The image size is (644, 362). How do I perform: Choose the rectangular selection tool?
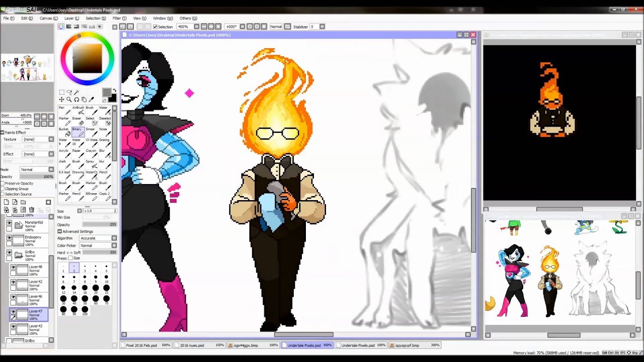[61, 93]
